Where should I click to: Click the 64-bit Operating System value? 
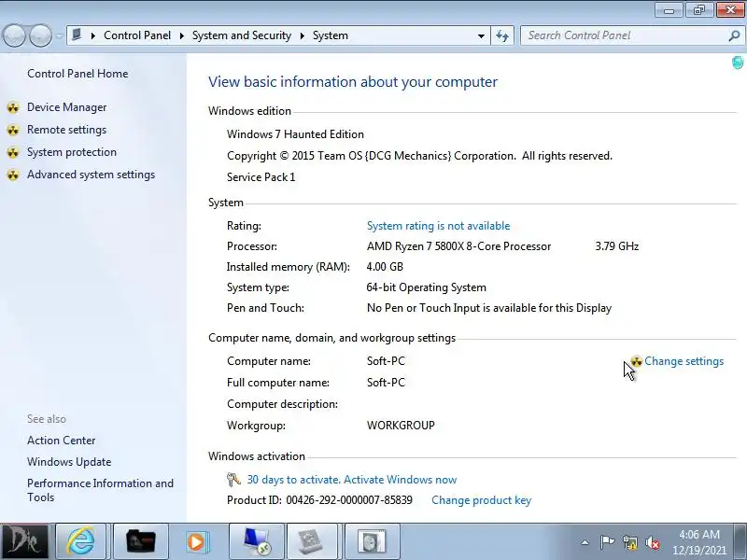pyautogui.click(x=427, y=287)
